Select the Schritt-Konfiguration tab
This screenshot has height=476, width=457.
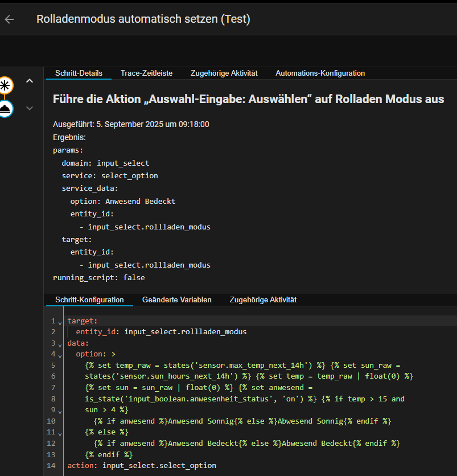(89, 299)
